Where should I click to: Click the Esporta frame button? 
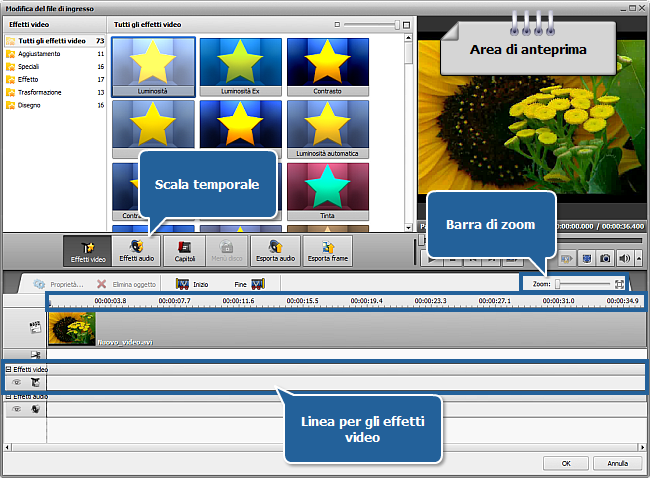point(327,251)
